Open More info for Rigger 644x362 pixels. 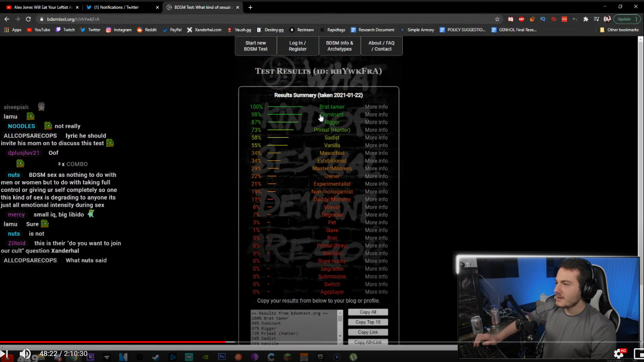coord(376,122)
